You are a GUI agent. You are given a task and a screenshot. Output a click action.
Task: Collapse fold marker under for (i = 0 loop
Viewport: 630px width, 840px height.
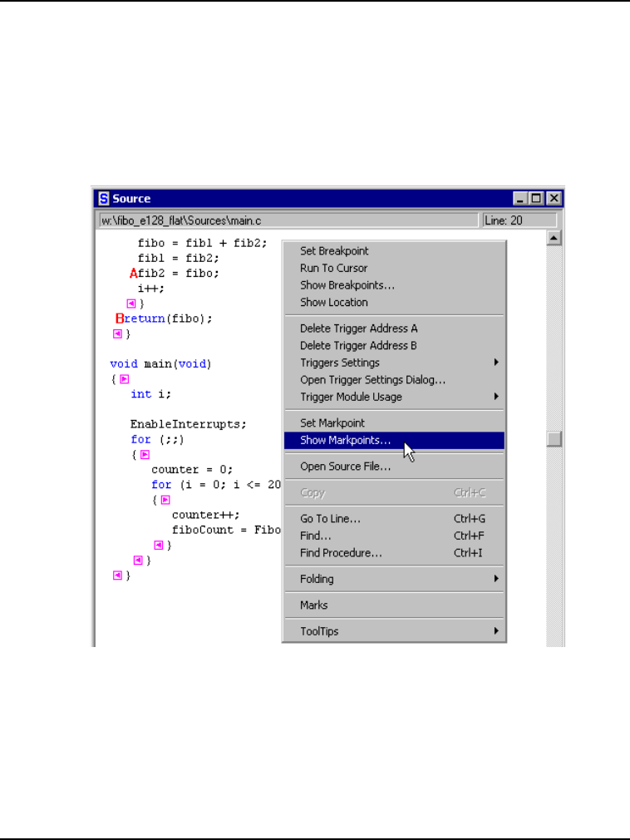(165, 500)
